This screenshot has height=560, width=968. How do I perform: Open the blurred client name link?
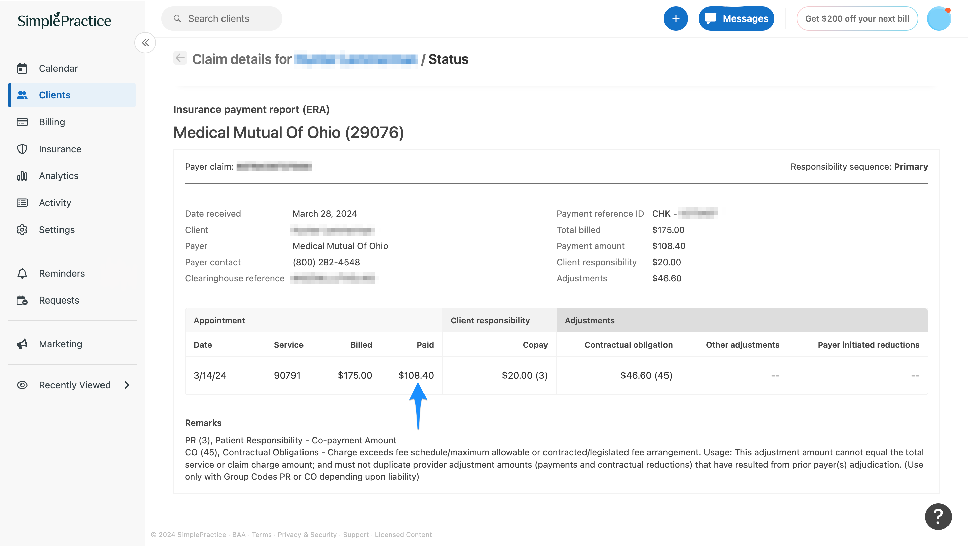pyautogui.click(x=356, y=59)
